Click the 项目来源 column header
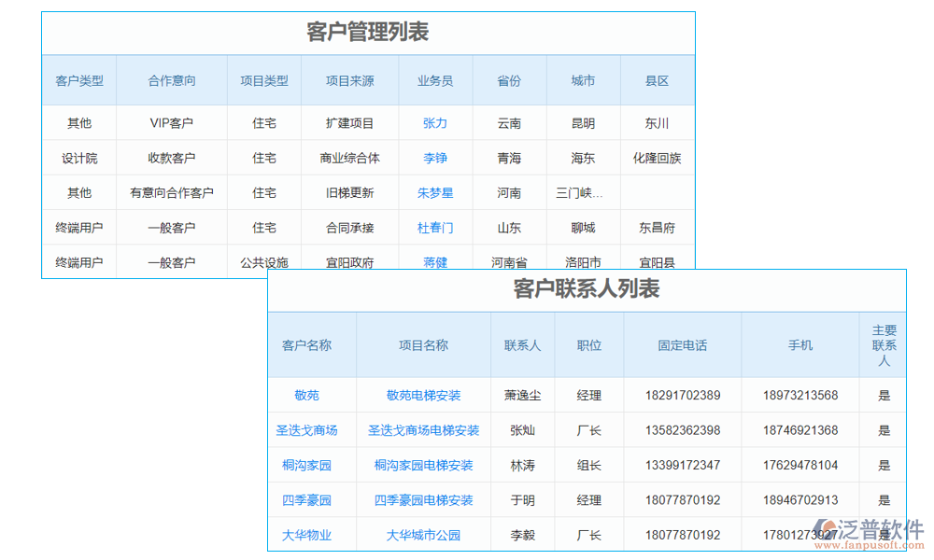Viewport: 934px width, 560px height. click(x=349, y=80)
